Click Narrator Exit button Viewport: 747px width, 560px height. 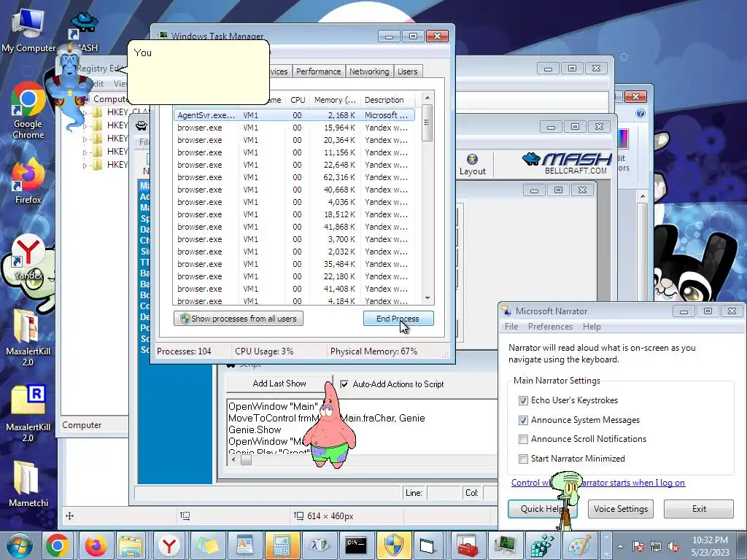(x=699, y=508)
